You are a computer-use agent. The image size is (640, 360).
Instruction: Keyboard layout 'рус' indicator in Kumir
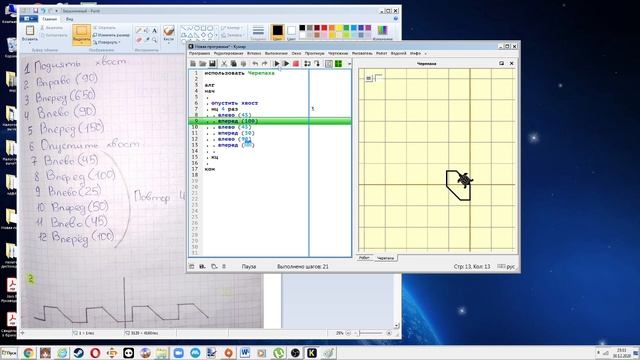(x=507, y=267)
